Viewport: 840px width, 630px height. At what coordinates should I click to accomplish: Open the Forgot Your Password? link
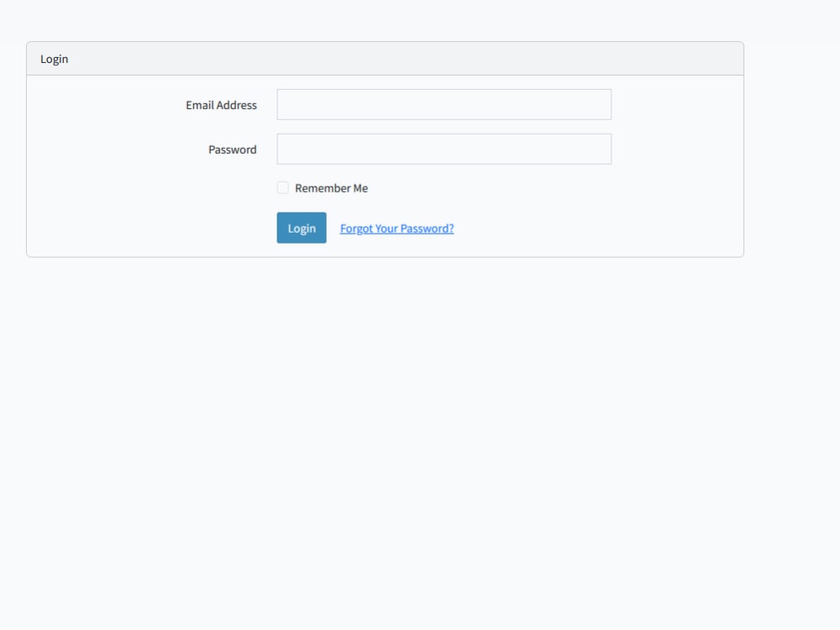click(x=397, y=228)
